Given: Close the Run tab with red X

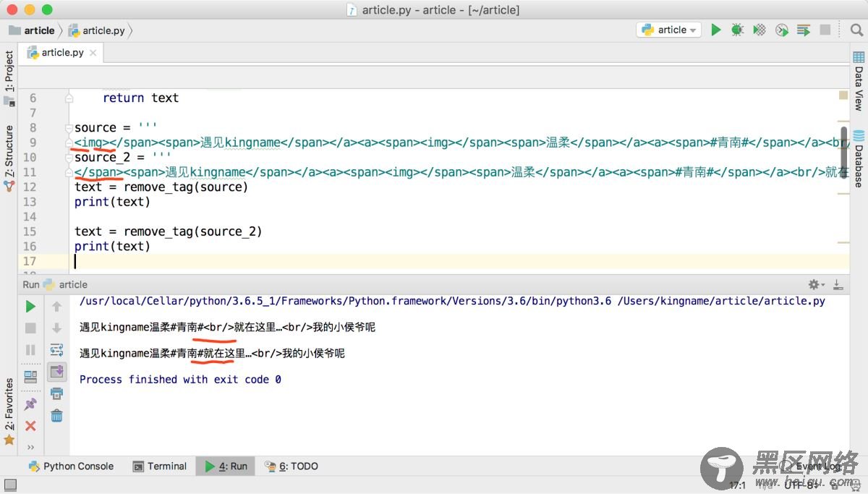Looking at the screenshot, I should click(30, 426).
